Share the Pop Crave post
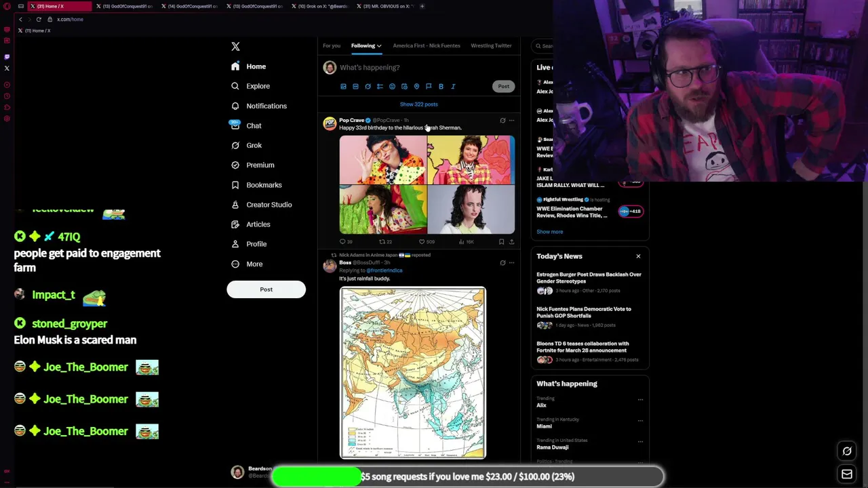This screenshot has height=488, width=868. click(x=511, y=241)
